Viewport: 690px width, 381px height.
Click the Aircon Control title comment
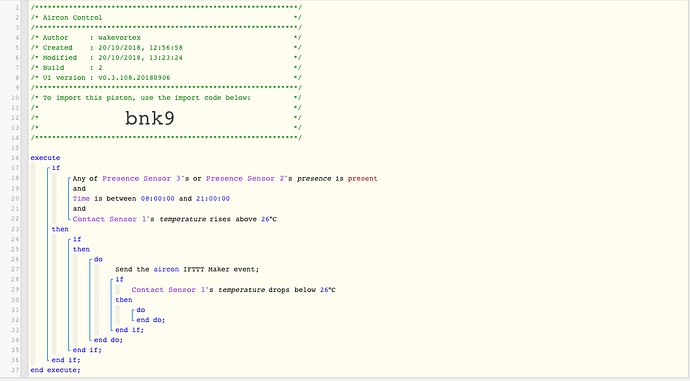point(72,18)
